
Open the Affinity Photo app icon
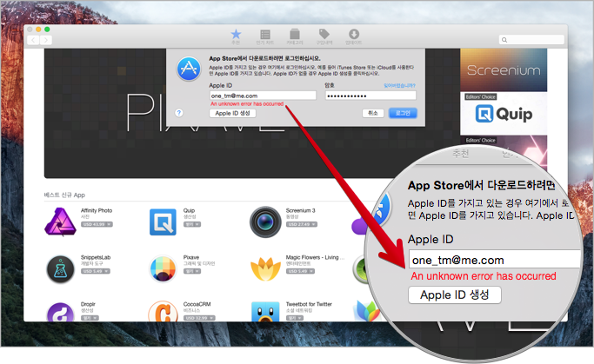coord(60,222)
